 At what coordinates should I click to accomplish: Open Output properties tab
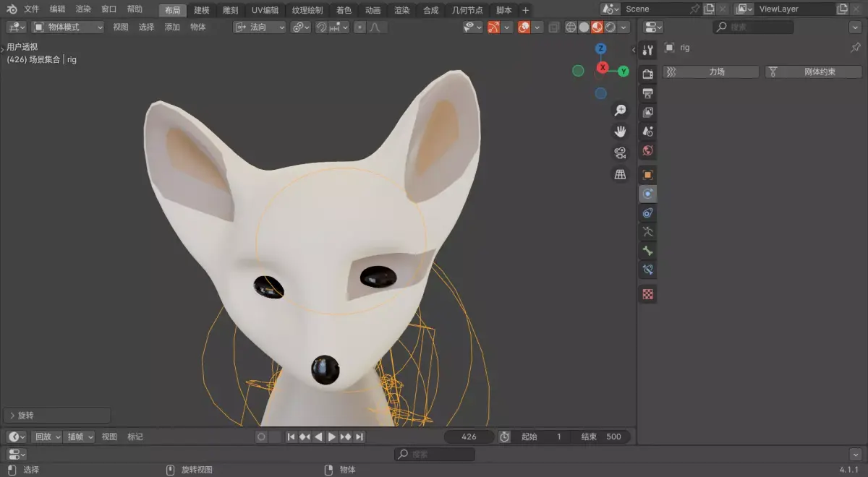pos(647,93)
